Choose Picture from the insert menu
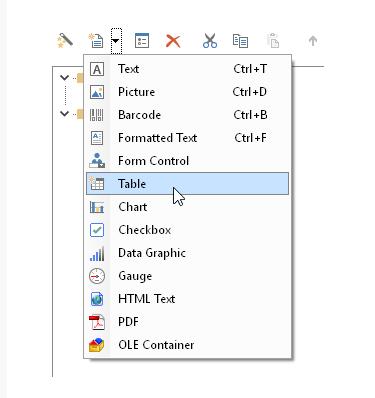Image resolution: width=375 pixels, height=398 pixels. (187, 92)
